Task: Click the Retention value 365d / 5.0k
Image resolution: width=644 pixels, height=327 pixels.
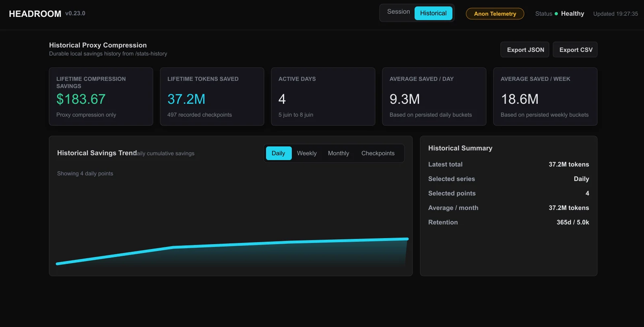Action: point(573,222)
